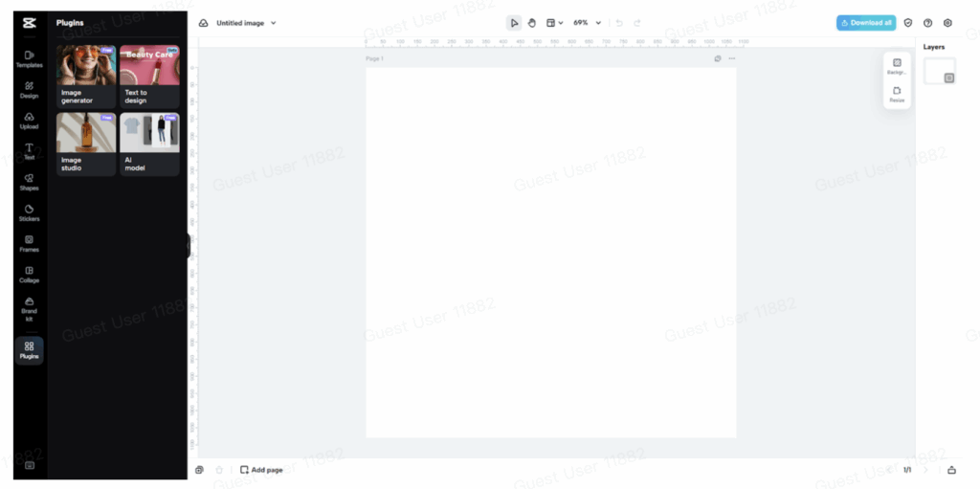This screenshot has width=980, height=489.
Task: Open the Frames panel
Action: tap(29, 243)
